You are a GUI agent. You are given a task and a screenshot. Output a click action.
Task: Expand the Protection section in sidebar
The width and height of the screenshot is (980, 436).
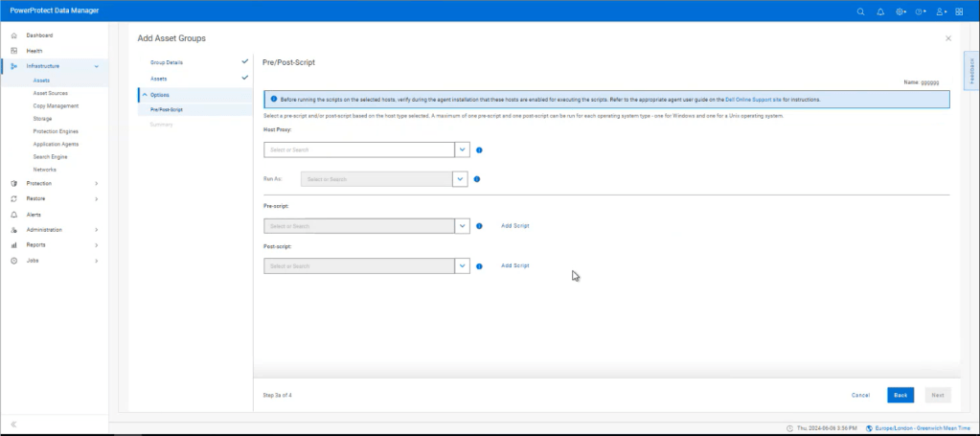[x=55, y=183]
